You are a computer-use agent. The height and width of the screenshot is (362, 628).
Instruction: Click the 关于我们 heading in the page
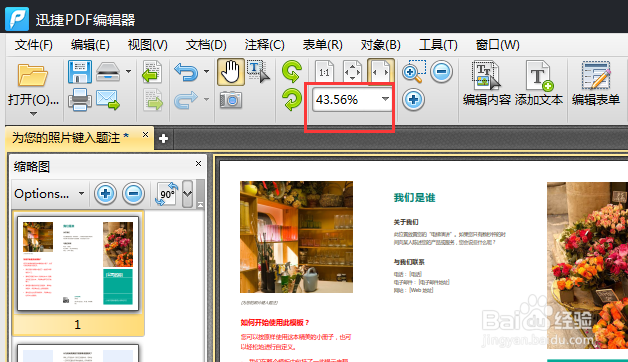coord(406,222)
